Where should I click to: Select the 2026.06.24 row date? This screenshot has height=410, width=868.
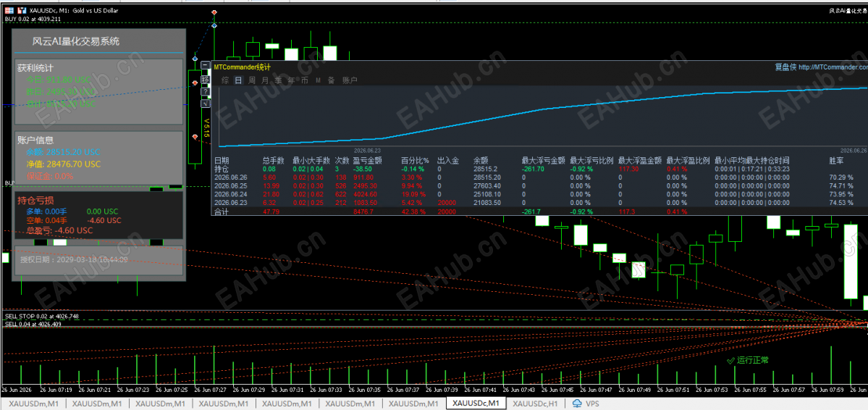(x=230, y=194)
